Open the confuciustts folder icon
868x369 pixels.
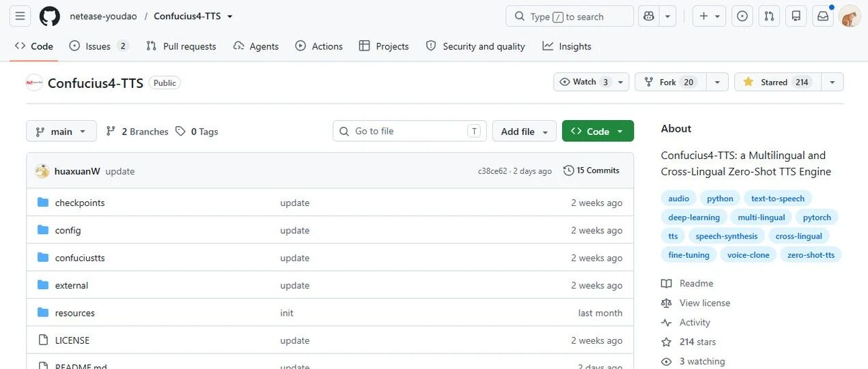click(43, 258)
